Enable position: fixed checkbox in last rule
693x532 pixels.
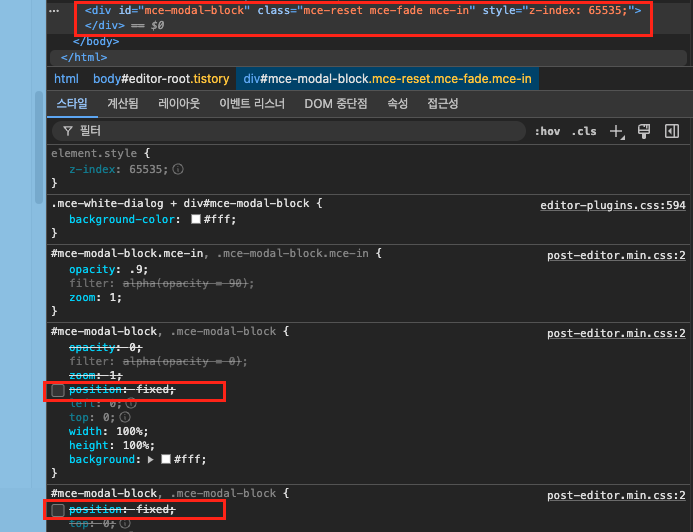(x=58, y=510)
